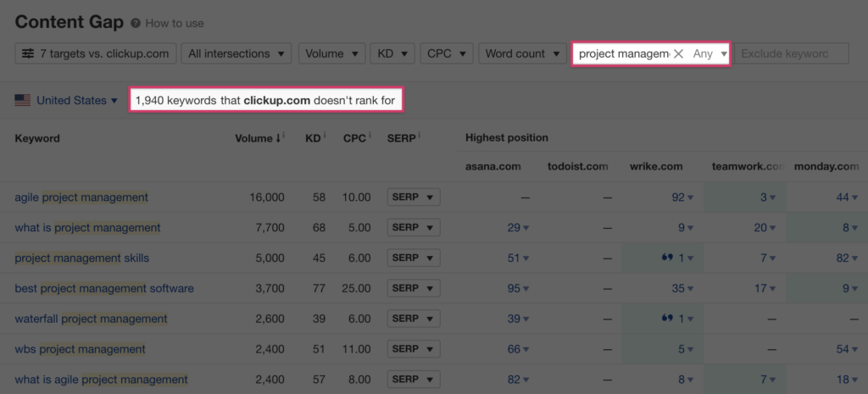Expand monday.com position 44 for agile project management
This screenshot has width=868, height=394.
pyautogui.click(x=848, y=197)
